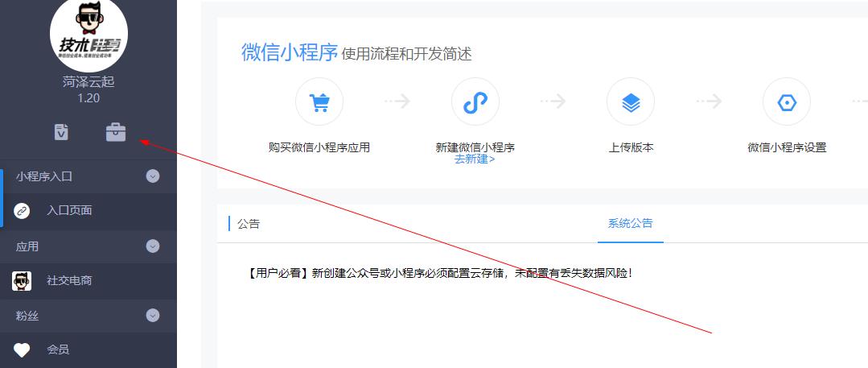The width and height of the screenshot is (868, 368).
Task: Click the 社交电商 app thumbnail icon
Action: (x=22, y=281)
